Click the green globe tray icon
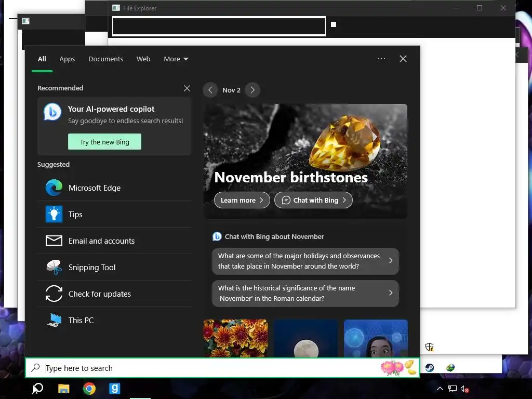The height and width of the screenshot is (399, 532). [450, 368]
